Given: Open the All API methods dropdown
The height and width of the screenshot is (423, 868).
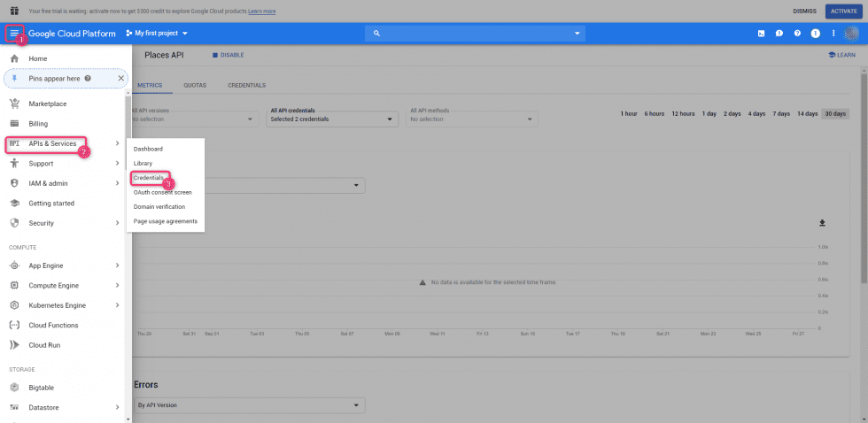Looking at the screenshot, I should (472, 119).
